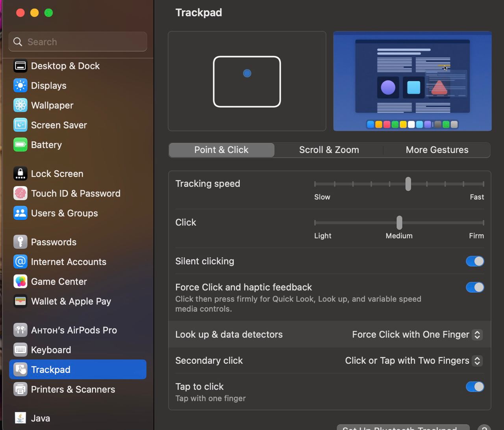The image size is (504, 430).
Task: Open Internet Accounts in the sidebar
Action: pos(69,262)
